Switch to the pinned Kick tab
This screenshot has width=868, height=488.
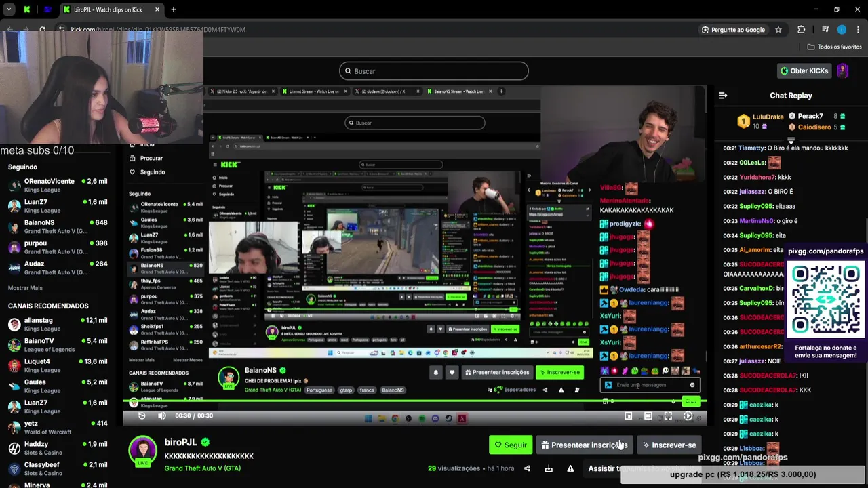[27, 9]
